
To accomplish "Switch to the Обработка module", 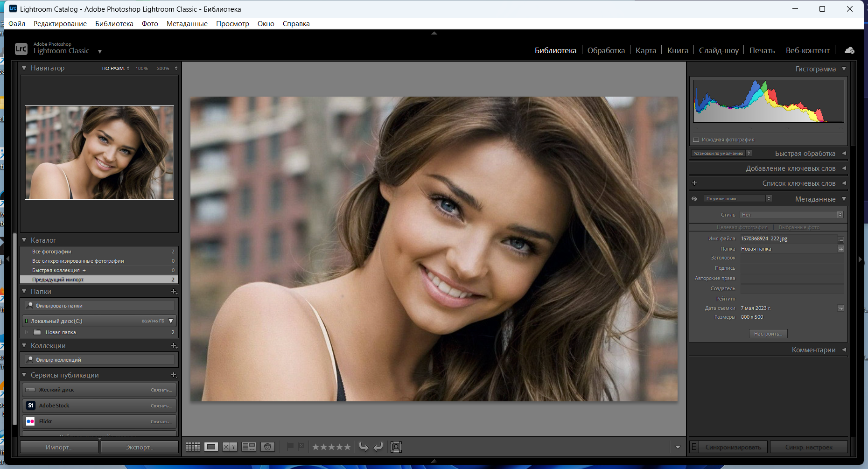I will click(x=606, y=50).
